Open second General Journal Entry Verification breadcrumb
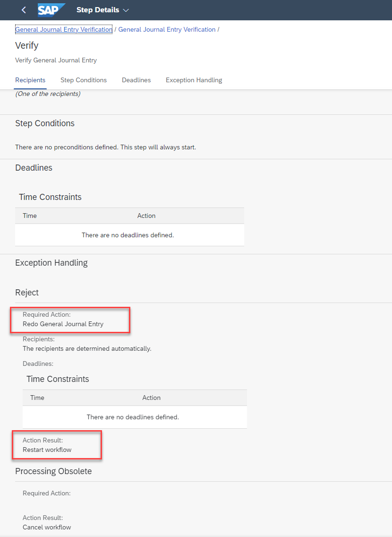The width and height of the screenshot is (392, 537). click(167, 29)
